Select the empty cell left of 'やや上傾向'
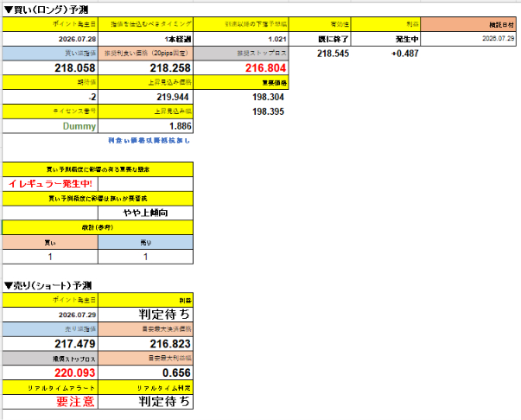Image resolution: width=521 pixels, height=420 pixels. pyautogui.click(x=50, y=213)
